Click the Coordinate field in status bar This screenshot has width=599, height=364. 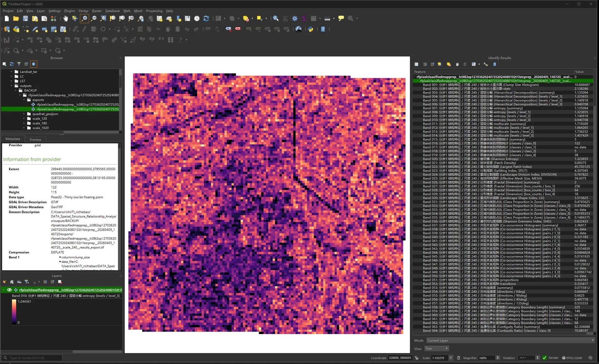400,358
